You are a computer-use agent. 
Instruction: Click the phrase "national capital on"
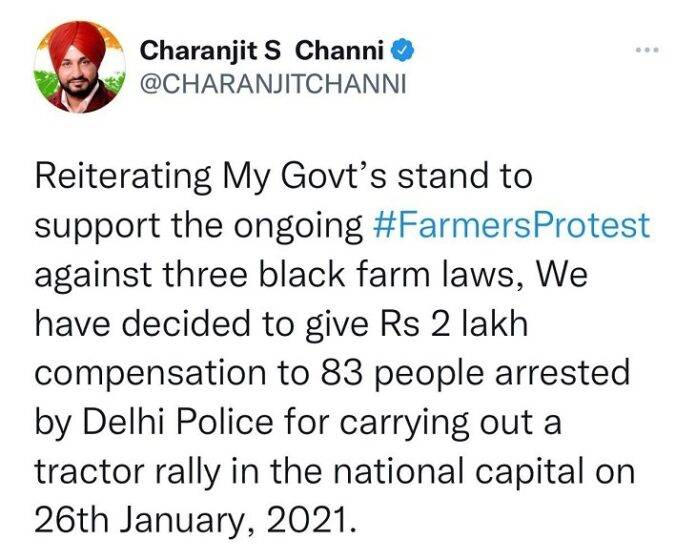pos(484,473)
